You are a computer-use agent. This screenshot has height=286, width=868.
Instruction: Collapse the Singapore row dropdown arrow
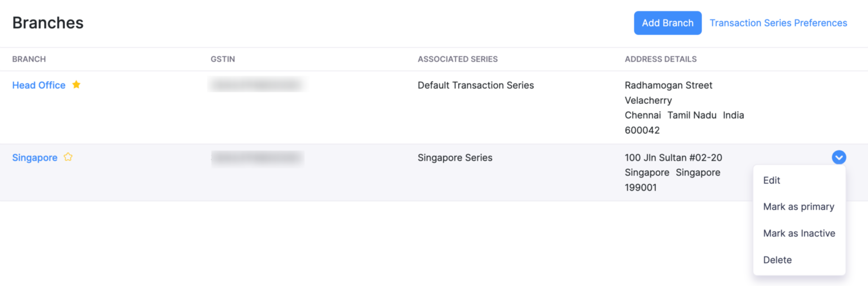[x=838, y=157]
